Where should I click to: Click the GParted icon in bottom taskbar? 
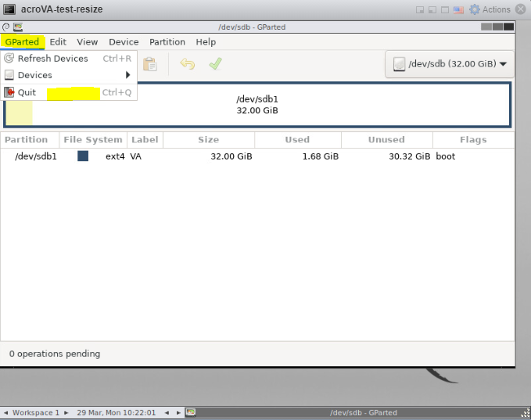pyautogui.click(x=191, y=412)
